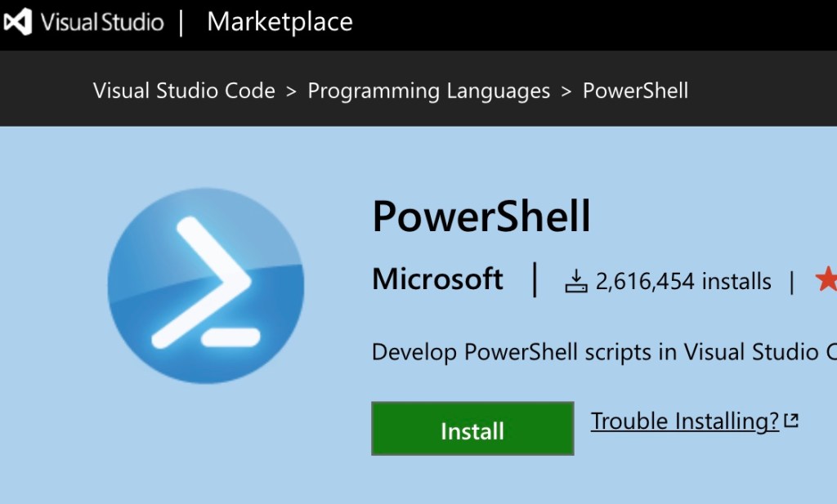
Task: Click the red rating star
Action: [x=826, y=280]
